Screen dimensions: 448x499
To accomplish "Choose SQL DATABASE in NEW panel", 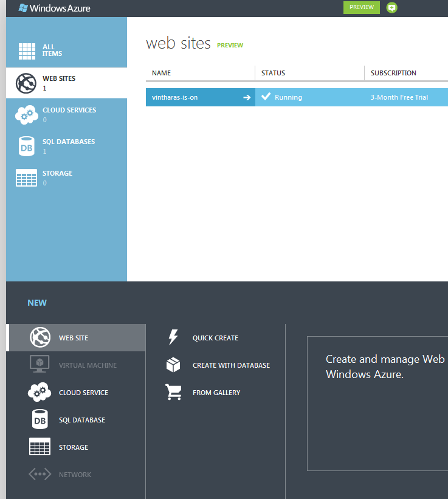I will (x=82, y=420).
